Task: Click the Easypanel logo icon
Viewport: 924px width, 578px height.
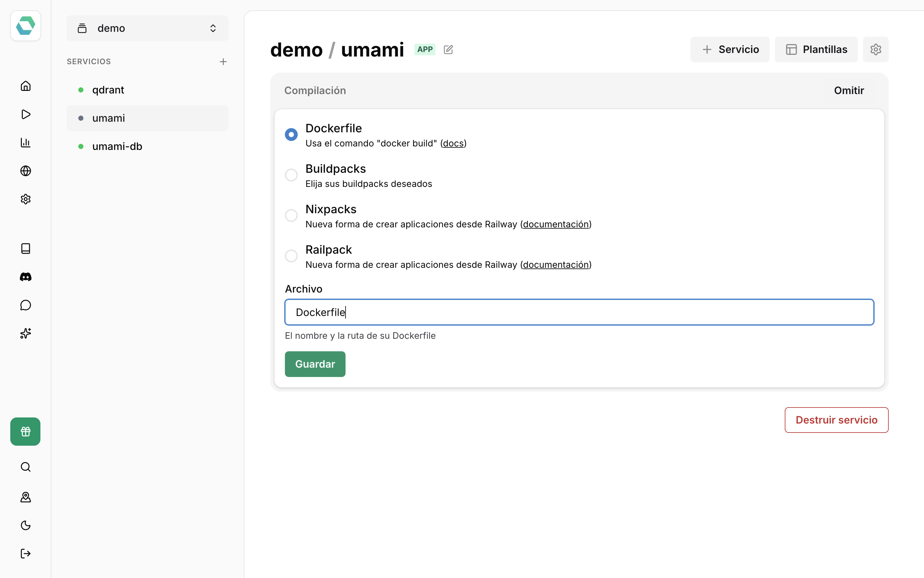Action: (26, 26)
